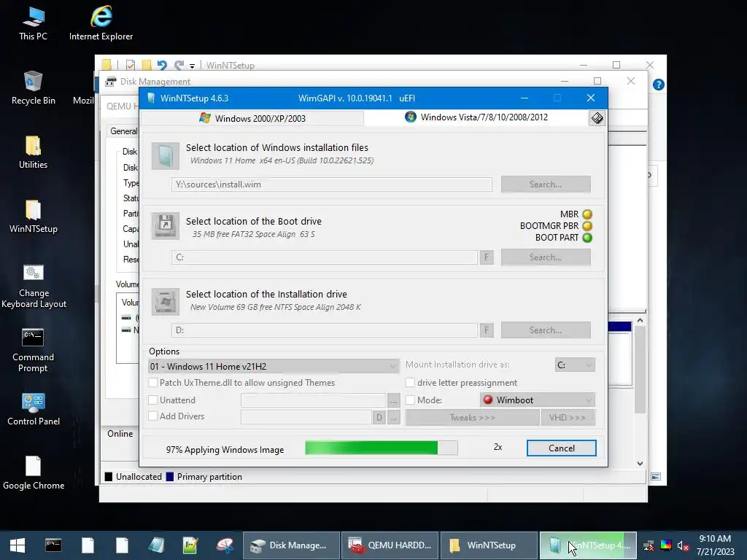This screenshot has height=560, width=747.
Task: Click the BOOTMGR PBR yellow status indicator
Action: pos(587,226)
